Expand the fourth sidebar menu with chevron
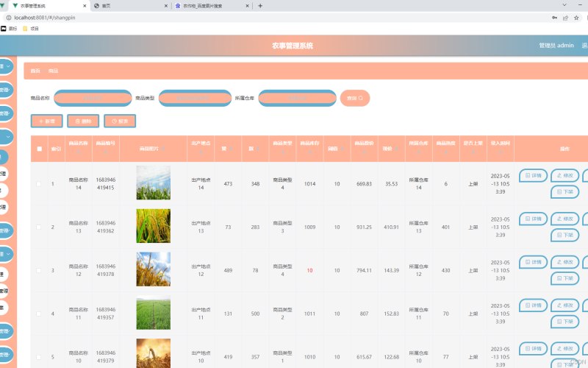 pos(7,137)
